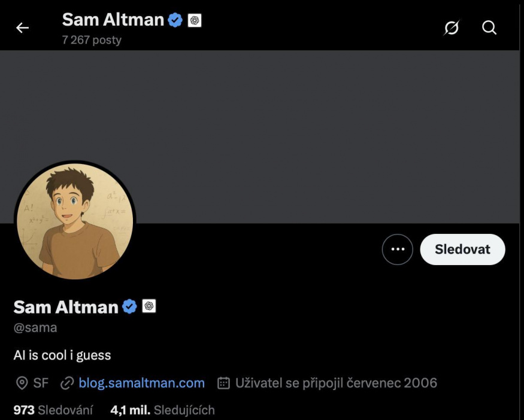Open the blog.samaltman.com link

(x=142, y=382)
